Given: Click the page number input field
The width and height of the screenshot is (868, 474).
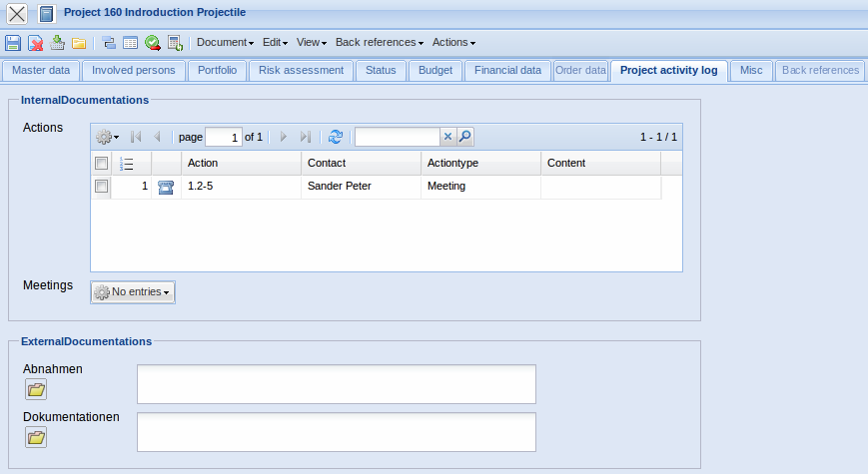Looking at the screenshot, I should (223, 137).
